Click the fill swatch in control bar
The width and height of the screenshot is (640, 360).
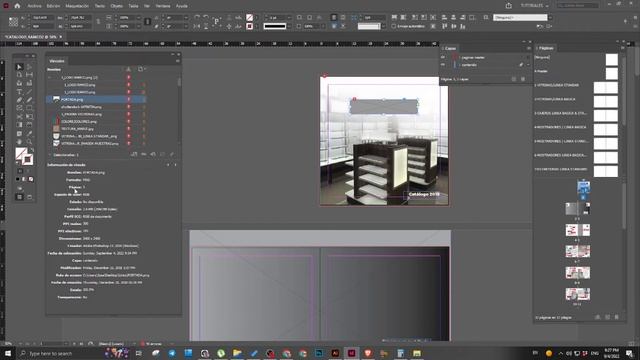click(x=249, y=18)
